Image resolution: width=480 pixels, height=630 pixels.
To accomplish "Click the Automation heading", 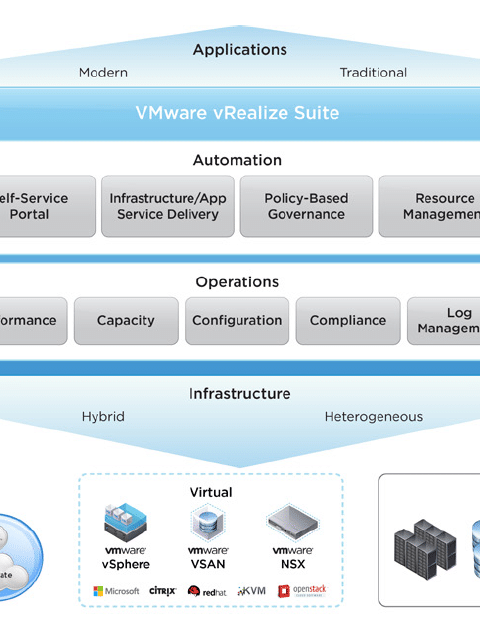I will [x=237, y=160].
